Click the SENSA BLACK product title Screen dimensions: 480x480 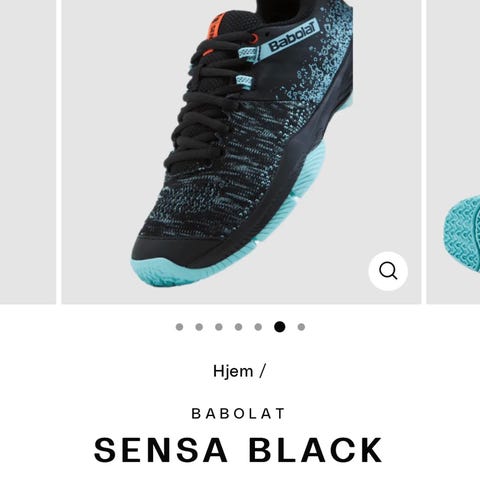point(238,450)
